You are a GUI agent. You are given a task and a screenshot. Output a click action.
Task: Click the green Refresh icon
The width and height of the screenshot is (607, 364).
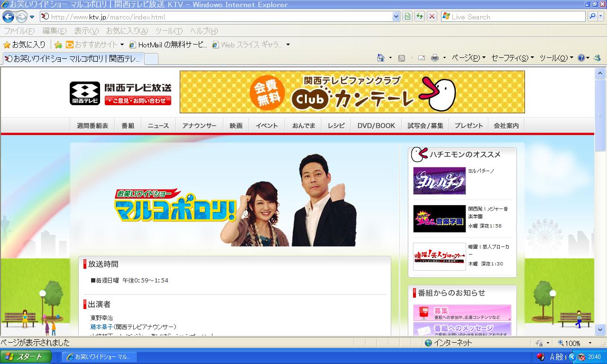pyautogui.click(x=420, y=17)
